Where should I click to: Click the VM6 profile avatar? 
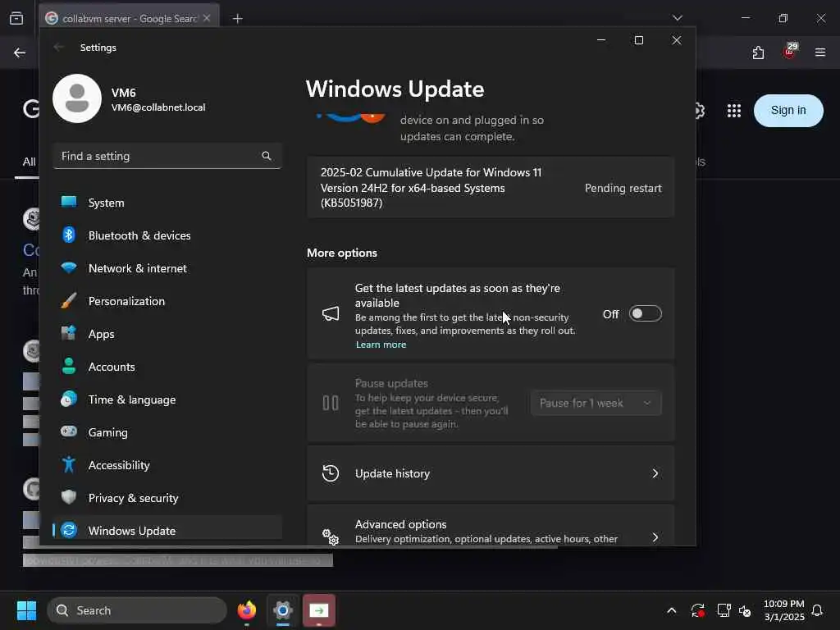77,98
